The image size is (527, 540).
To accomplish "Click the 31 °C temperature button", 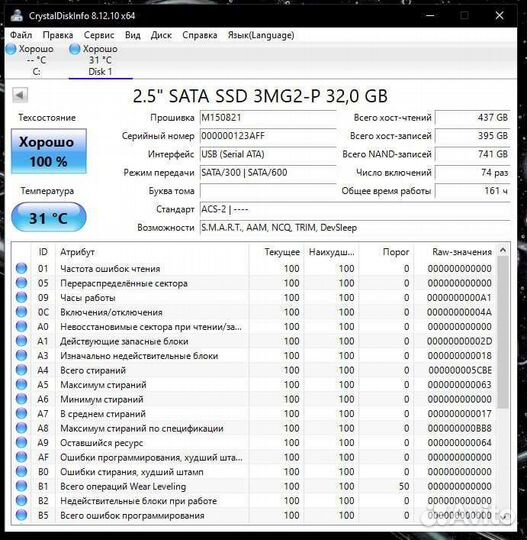I will pos(49,217).
